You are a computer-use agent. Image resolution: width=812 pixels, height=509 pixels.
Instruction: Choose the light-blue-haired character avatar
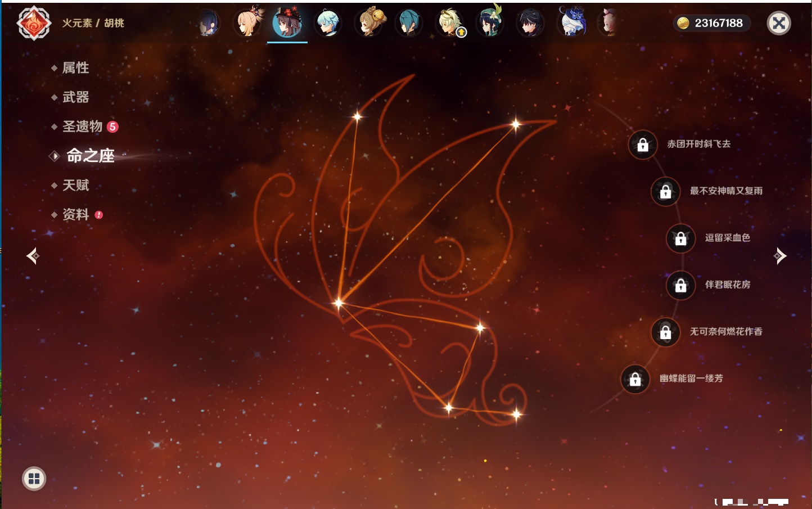pos(328,23)
